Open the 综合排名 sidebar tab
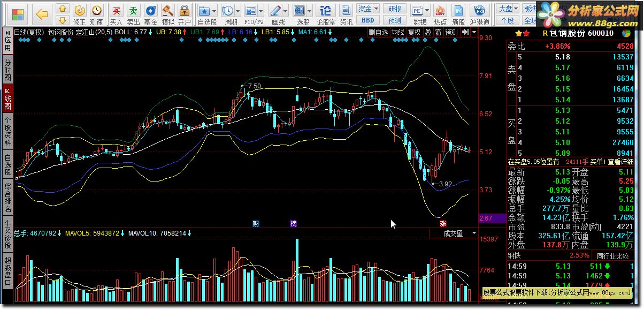 pyautogui.click(x=7, y=198)
